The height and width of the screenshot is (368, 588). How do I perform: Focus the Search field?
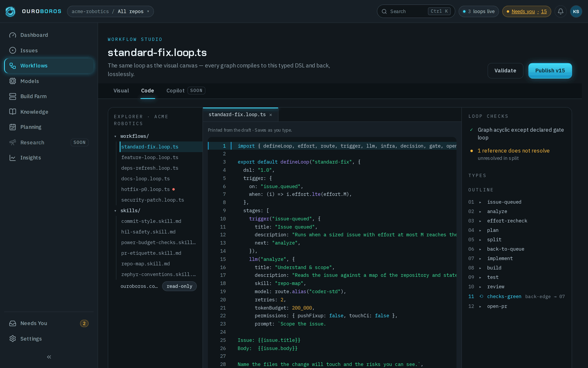click(416, 11)
